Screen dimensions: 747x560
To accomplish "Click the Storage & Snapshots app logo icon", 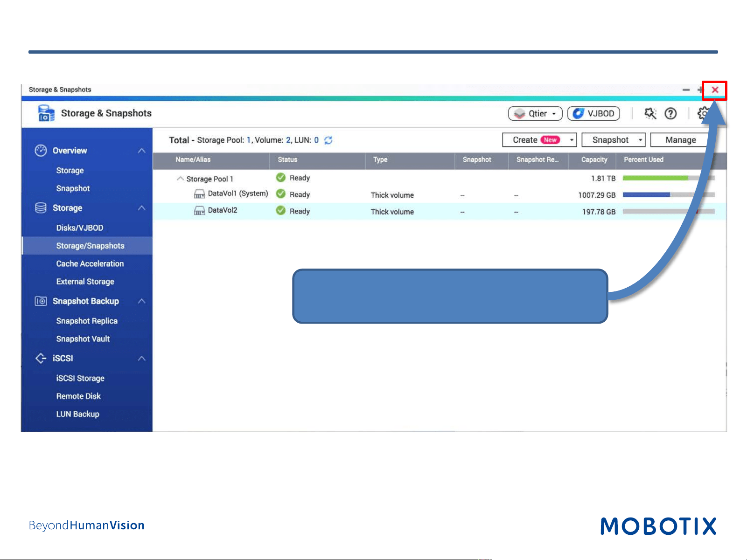I will pos(46,113).
